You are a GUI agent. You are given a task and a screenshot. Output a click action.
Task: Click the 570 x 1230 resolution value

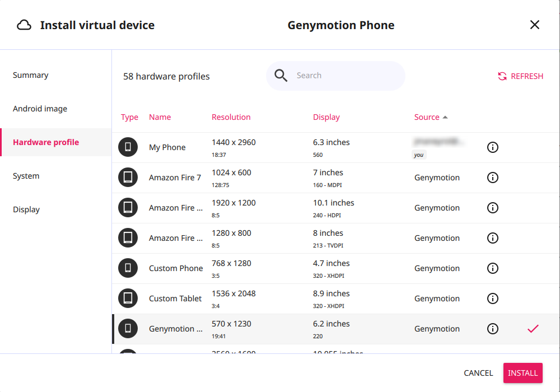pos(231,324)
